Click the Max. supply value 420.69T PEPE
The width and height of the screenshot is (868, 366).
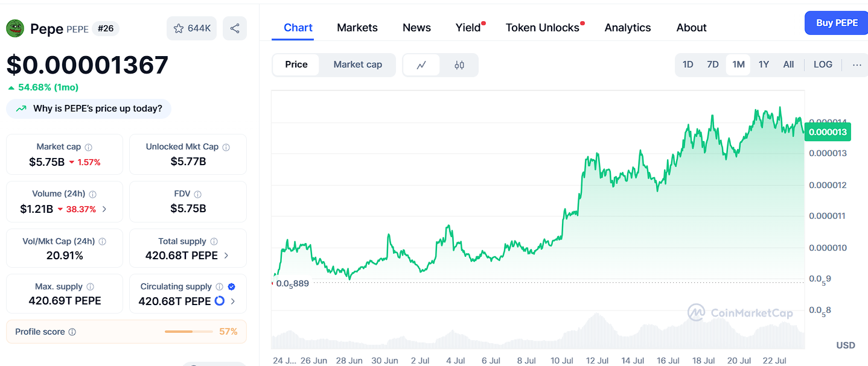[65, 301]
